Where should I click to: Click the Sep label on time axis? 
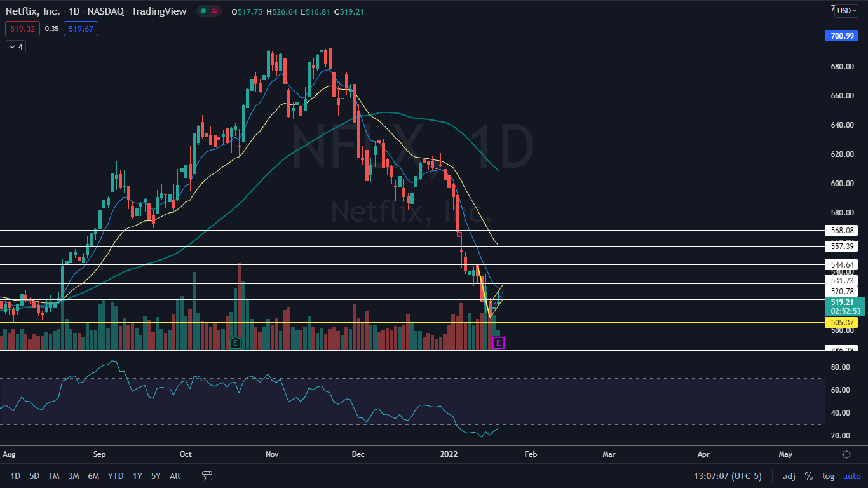[99, 454]
